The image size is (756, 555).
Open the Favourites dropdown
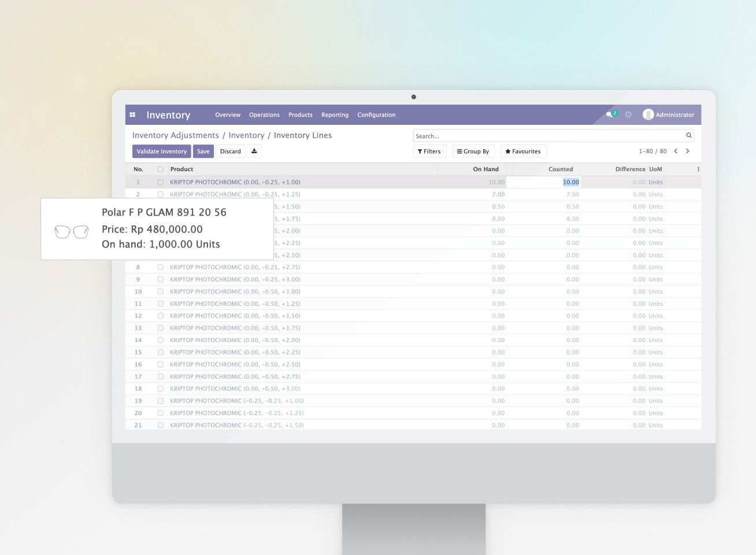(x=523, y=151)
